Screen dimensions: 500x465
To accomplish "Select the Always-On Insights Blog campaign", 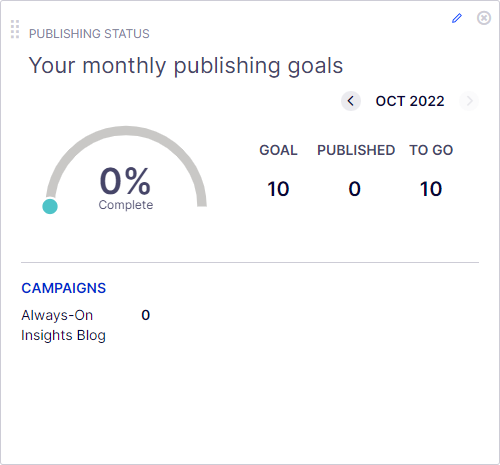I will click(x=63, y=325).
